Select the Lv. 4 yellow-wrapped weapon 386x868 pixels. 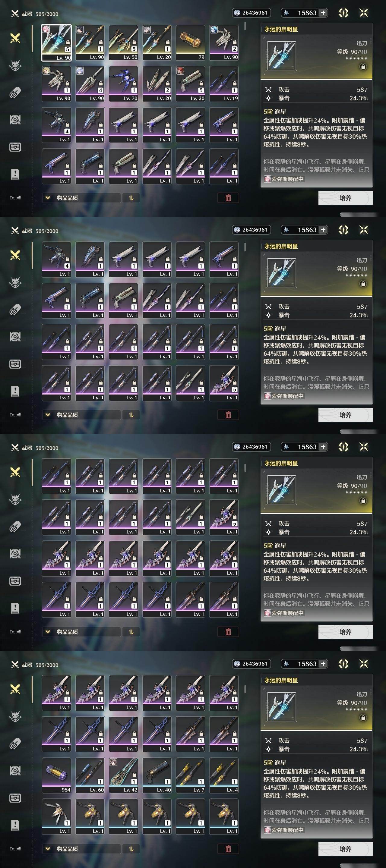point(224,775)
